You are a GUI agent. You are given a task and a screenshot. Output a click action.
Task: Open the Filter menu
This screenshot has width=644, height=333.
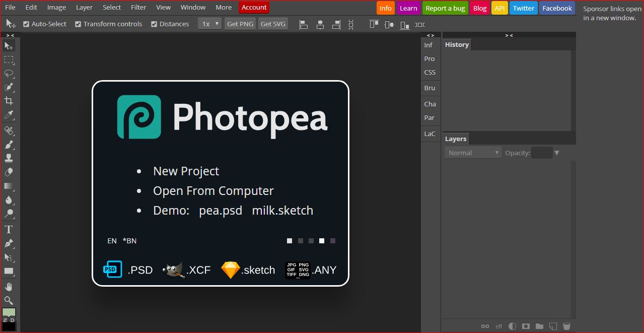(x=138, y=7)
